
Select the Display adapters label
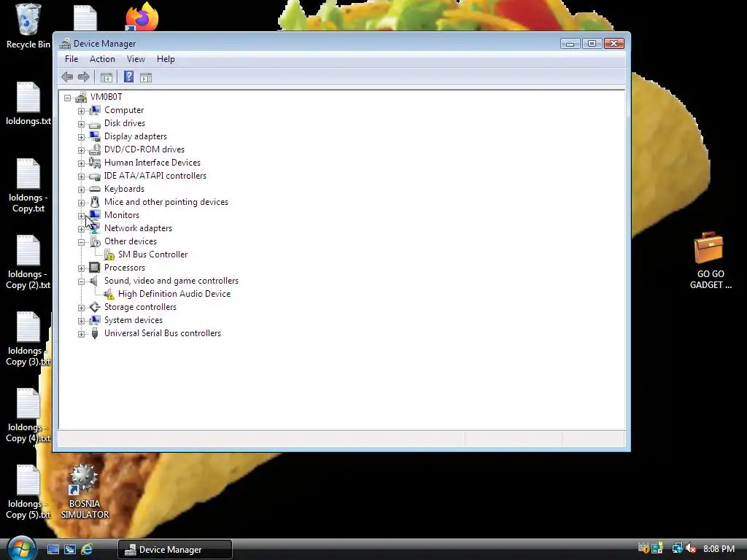(x=136, y=136)
